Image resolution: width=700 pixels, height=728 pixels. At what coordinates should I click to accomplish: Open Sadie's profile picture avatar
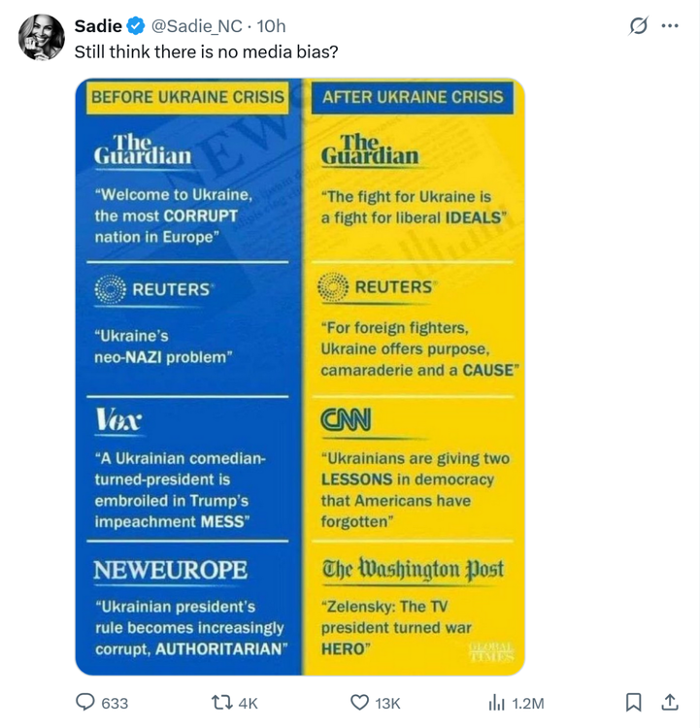[x=39, y=38]
